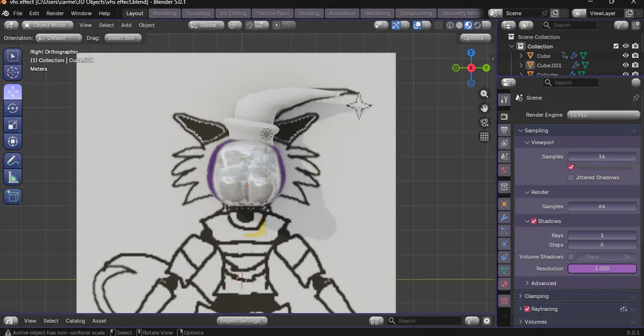The height and width of the screenshot is (336, 644).
Task: Choose the Rotate tool
Action: 13,108
